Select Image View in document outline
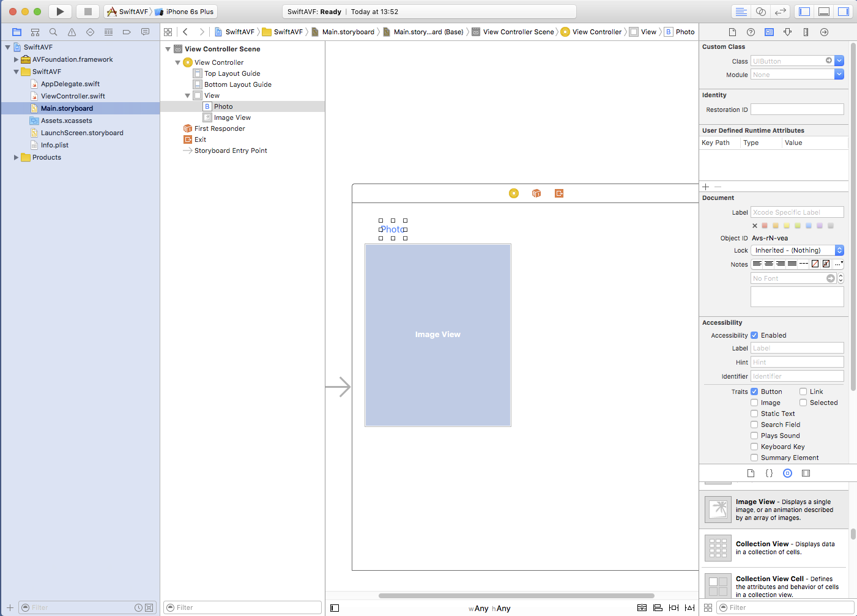The image size is (857, 616). tap(232, 117)
